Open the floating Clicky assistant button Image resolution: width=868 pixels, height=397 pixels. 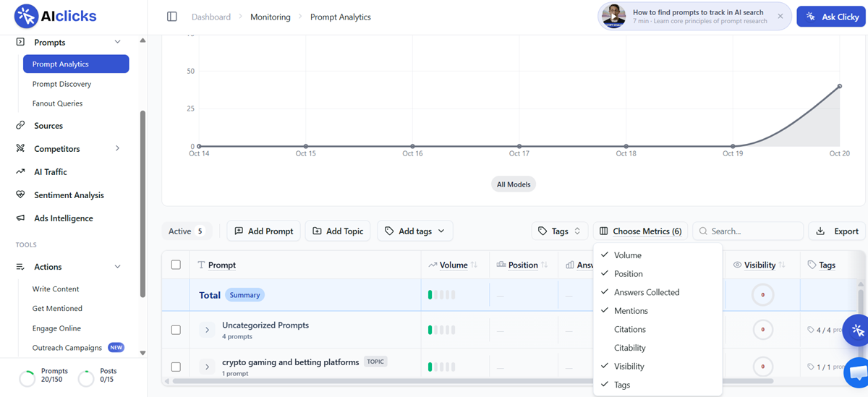click(x=858, y=330)
